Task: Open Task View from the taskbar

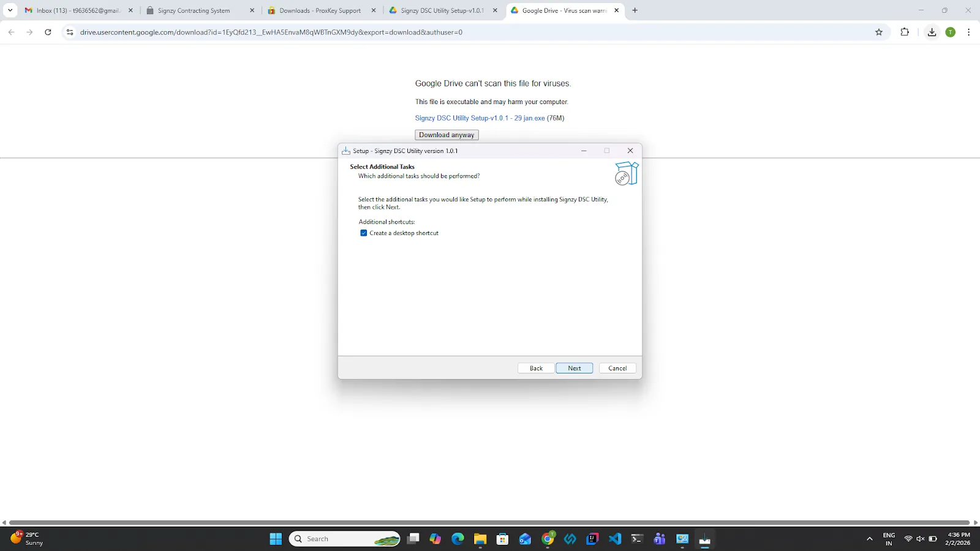Action: [x=413, y=539]
